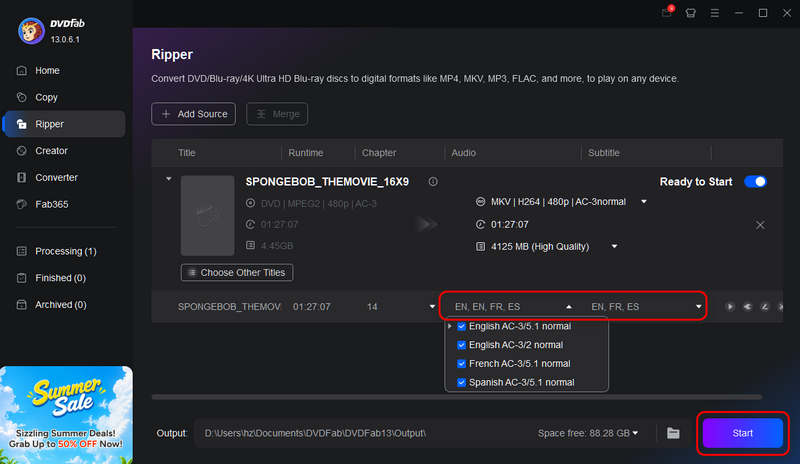This screenshot has height=464, width=800.
Task: Click the Merge button
Action: tap(277, 114)
